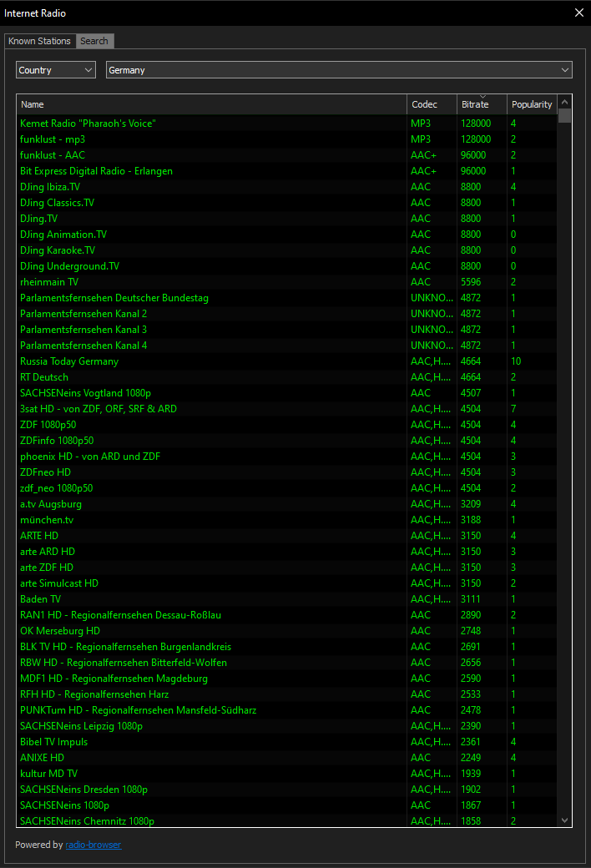Select Kemet Radio "Pharaoh's Voice" station

[x=286, y=124]
